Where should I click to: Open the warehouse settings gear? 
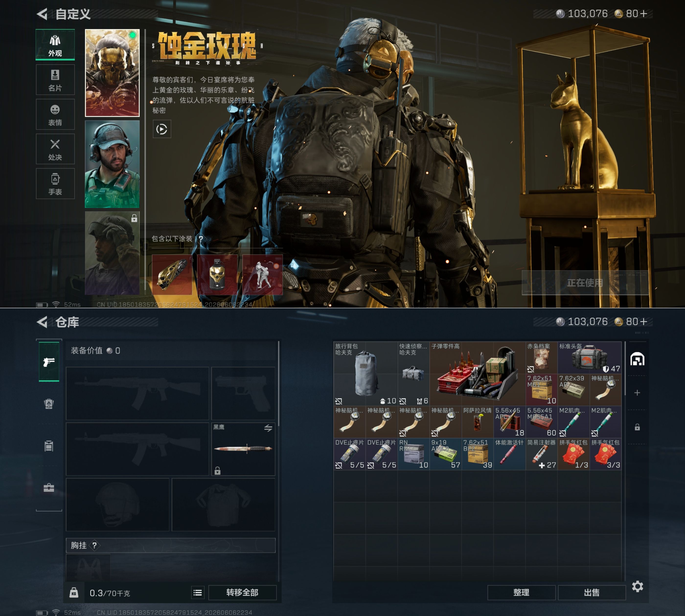(x=638, y=587)
